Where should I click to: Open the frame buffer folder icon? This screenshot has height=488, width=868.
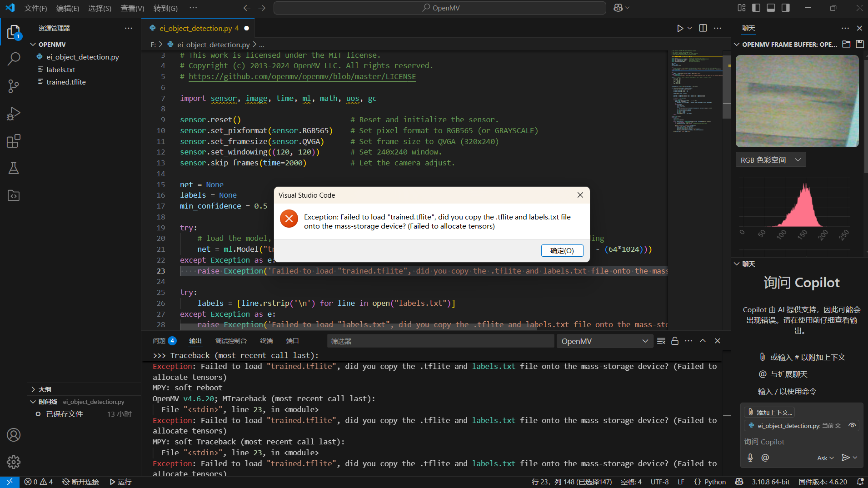(x=846, y=44)
